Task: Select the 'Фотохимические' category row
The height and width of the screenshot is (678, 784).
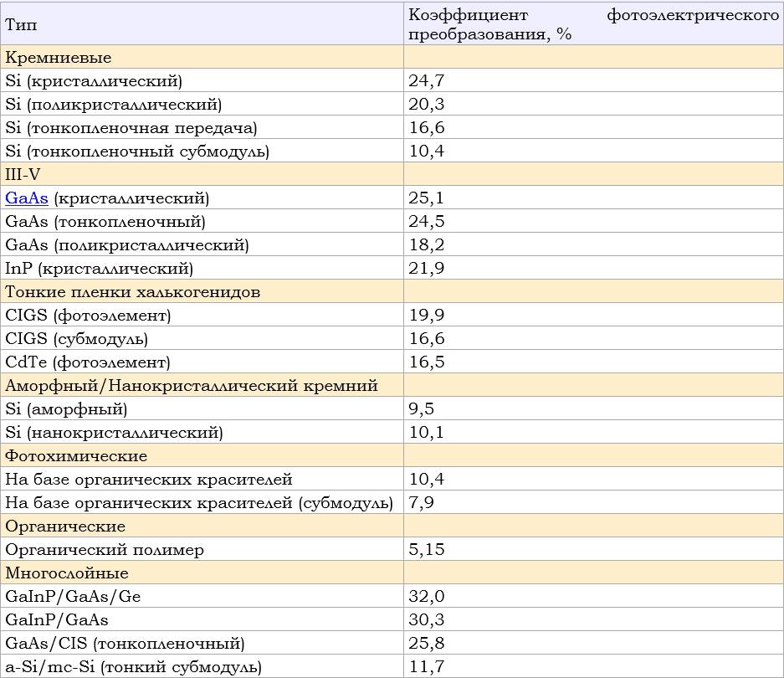Action: click(392, 455)
